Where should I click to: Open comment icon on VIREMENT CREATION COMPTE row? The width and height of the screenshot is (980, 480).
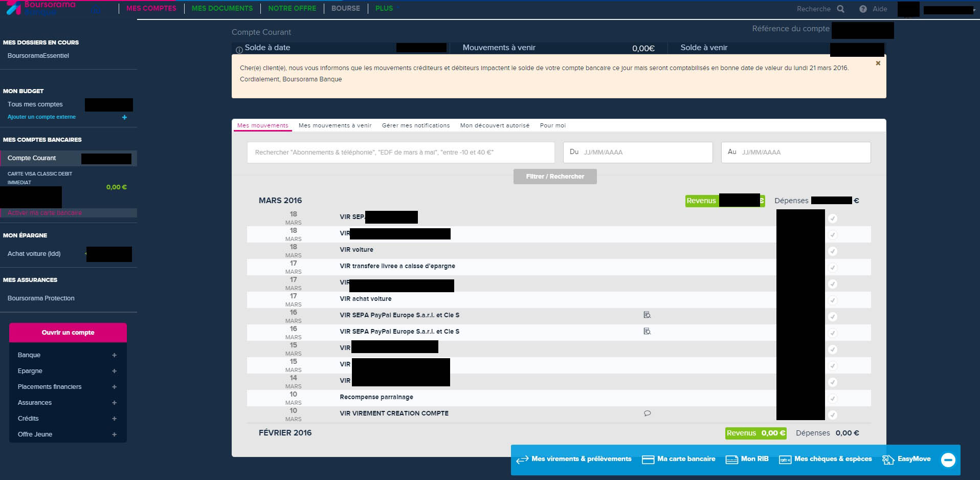click(647, 413)
